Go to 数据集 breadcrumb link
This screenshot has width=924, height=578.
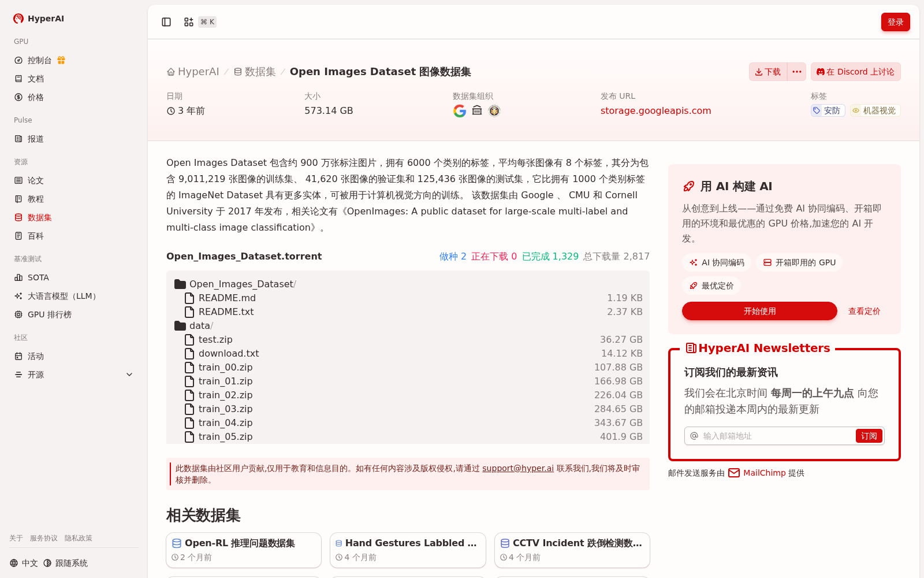tap(255, 72)
